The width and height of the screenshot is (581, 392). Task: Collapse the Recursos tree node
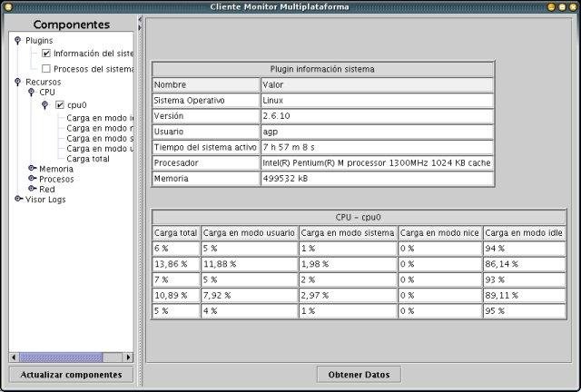click(x=17, y=82)
